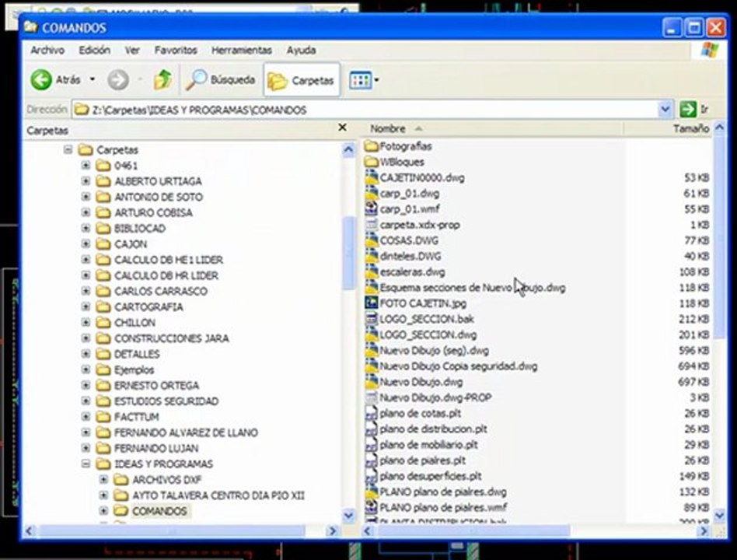Select AYTO TALAVERA CENTRO DIA PIO XII folder
The height and width of the screenshot is (560, 737).
point(218,495)
